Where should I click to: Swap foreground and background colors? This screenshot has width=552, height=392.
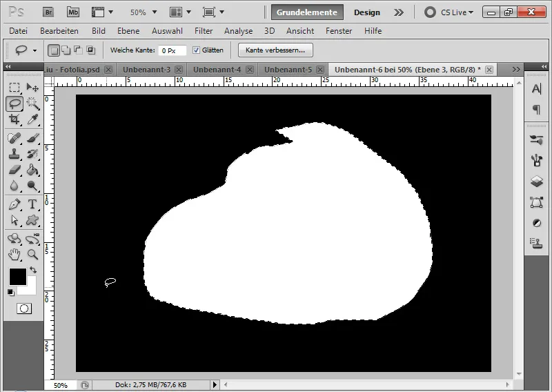coord(33,270)
